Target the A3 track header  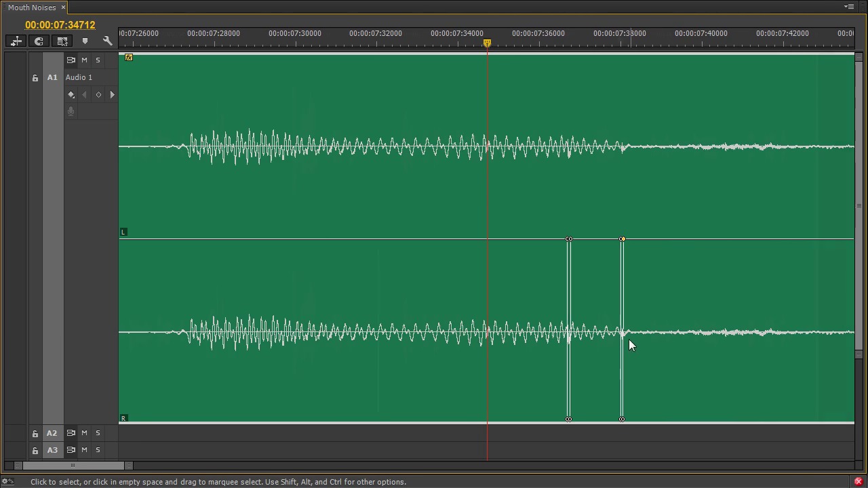coord(52,450)
